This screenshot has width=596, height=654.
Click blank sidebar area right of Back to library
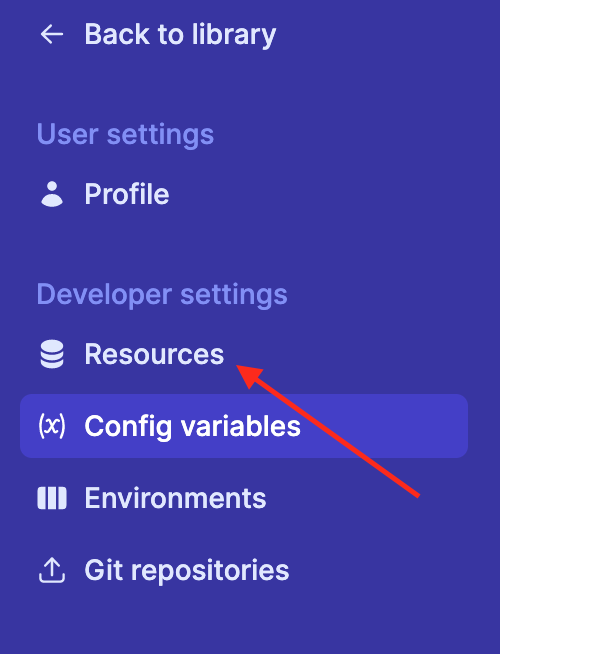point(388,34)
